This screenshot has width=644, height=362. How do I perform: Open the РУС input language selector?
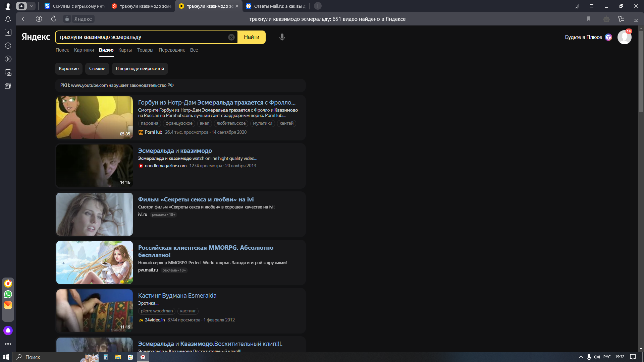607,357
